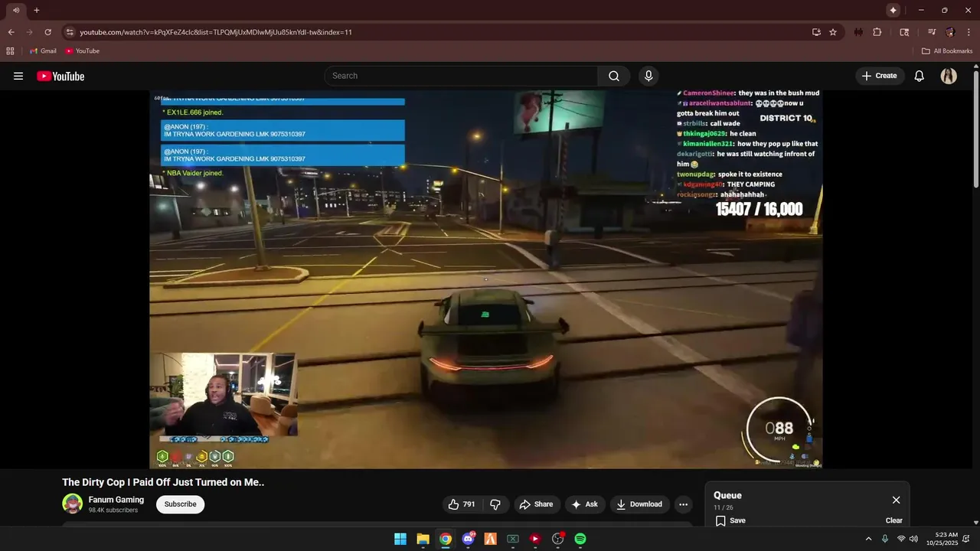
Task: Open File Explorer from taskbar
Action: tap(423, 539)
